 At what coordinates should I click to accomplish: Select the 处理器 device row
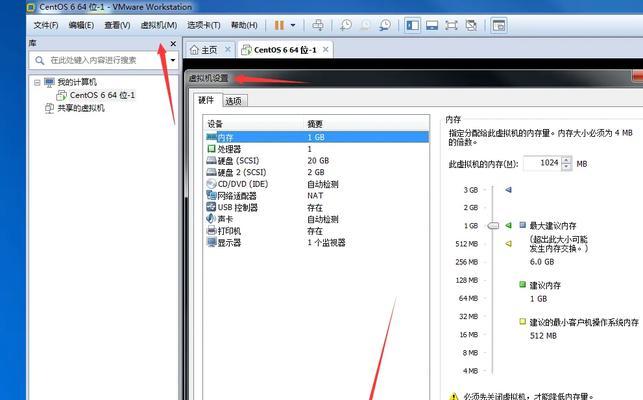317,149
